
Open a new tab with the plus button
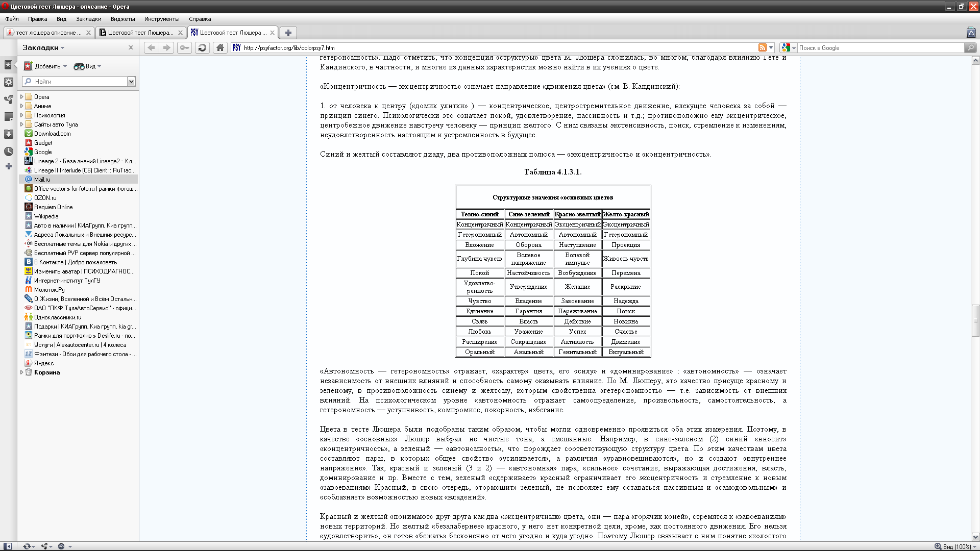(x=288, y=33)
